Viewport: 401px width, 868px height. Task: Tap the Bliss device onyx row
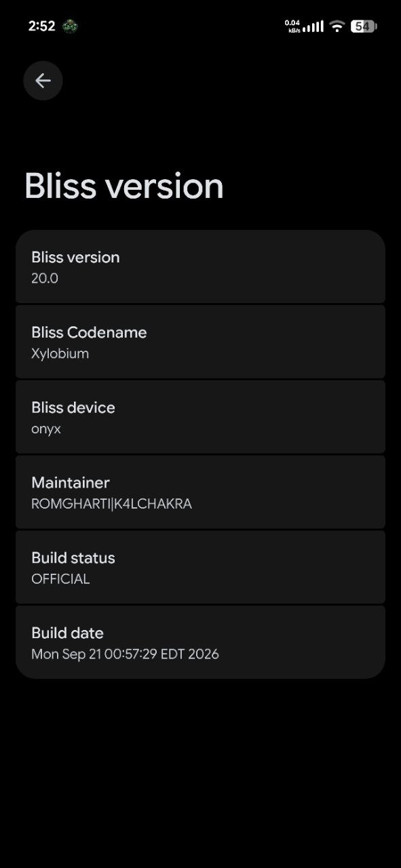coord(200,417)
